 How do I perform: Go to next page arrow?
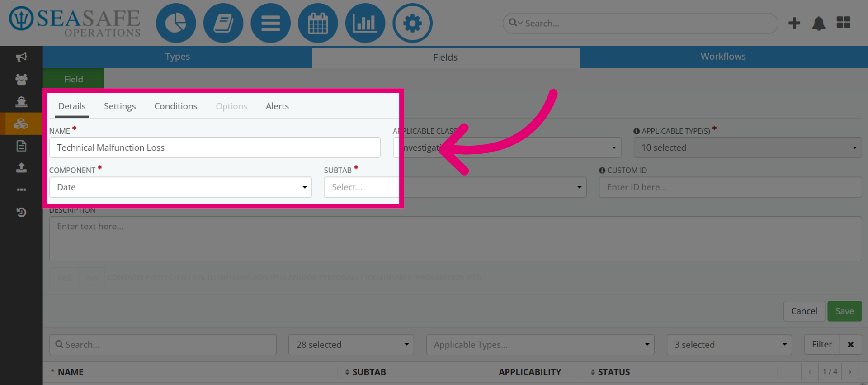(x=850, y=372)
